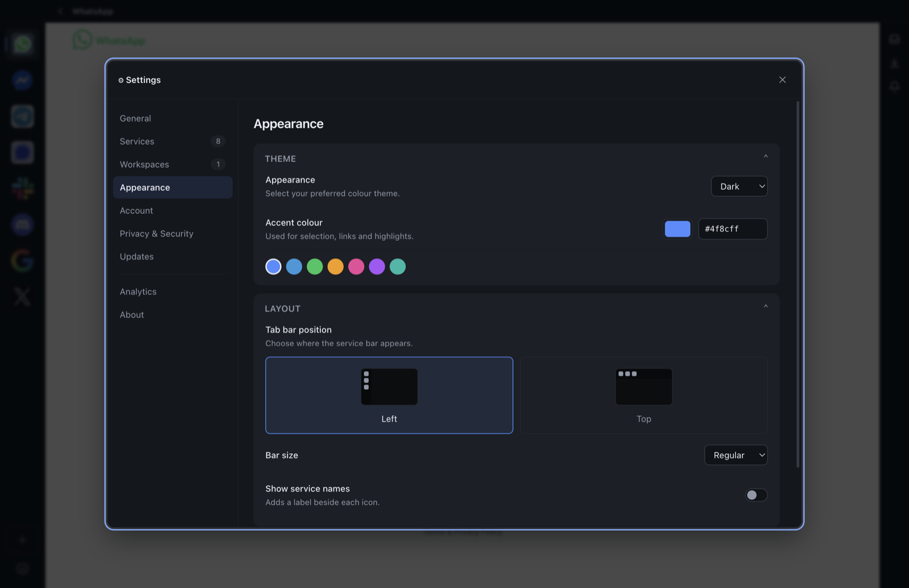This screenshot has height=588, width=909.
Task: Open Account settings
Action: 173,211
